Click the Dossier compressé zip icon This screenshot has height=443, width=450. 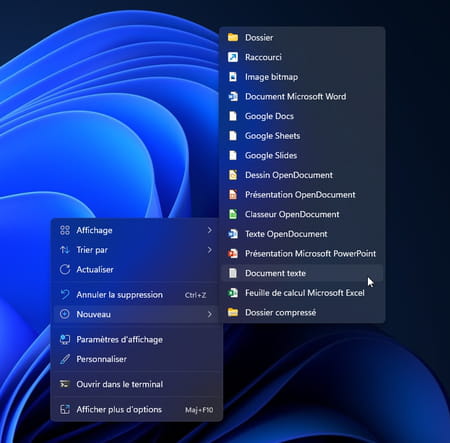[233, 313]
